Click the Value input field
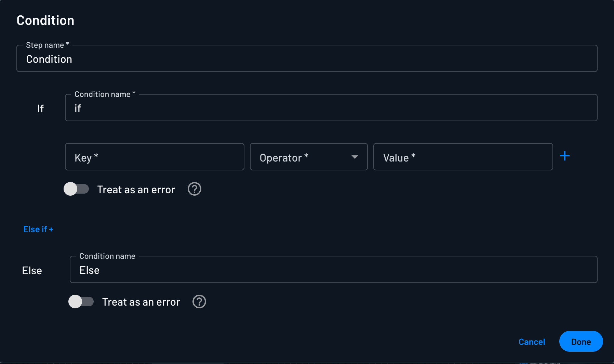 (463, 157)
